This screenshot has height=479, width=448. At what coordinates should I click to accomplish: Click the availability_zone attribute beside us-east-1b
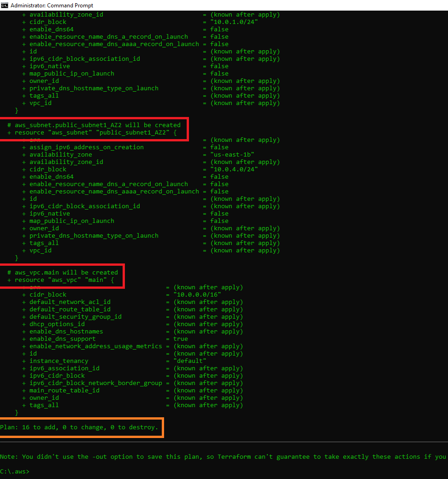(61, 155)
